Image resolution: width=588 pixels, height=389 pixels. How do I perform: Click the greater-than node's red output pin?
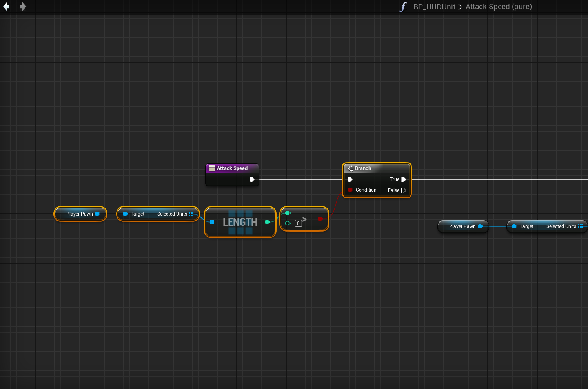[320, 219]
